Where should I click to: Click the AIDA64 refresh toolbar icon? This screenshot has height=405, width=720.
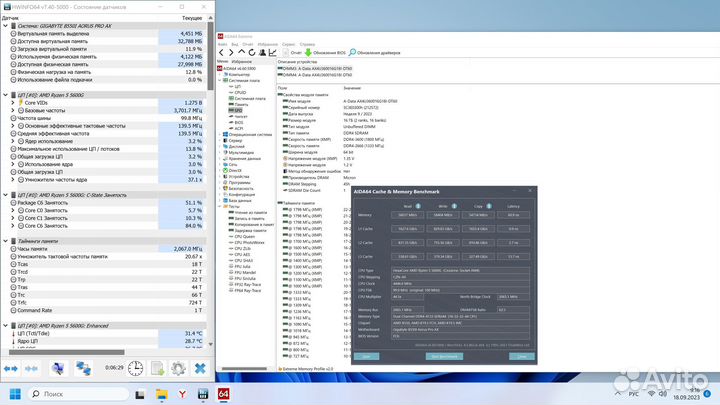click(x=254, y=53)
